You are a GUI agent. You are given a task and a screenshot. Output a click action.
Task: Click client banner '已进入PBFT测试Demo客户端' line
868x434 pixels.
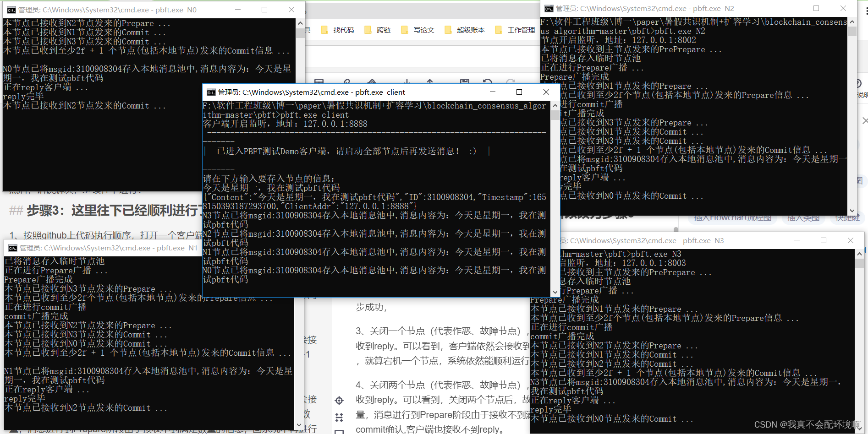click(346, 152)
